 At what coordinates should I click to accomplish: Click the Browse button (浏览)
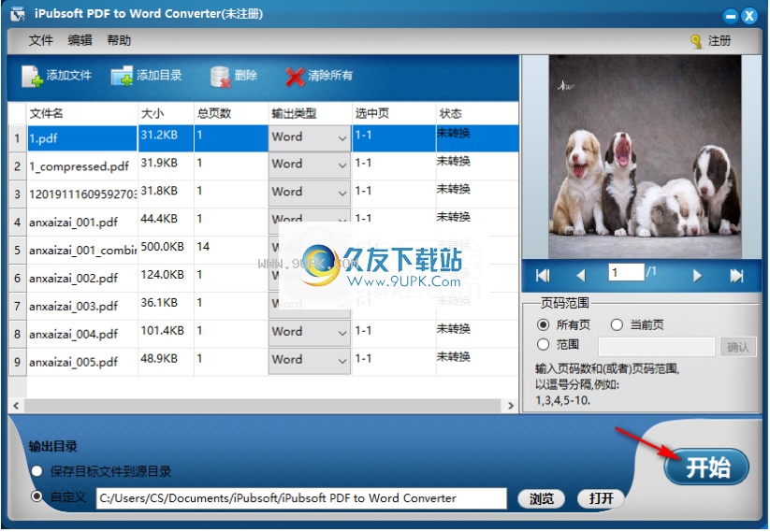pyautogui.click(x=541, y=498)
